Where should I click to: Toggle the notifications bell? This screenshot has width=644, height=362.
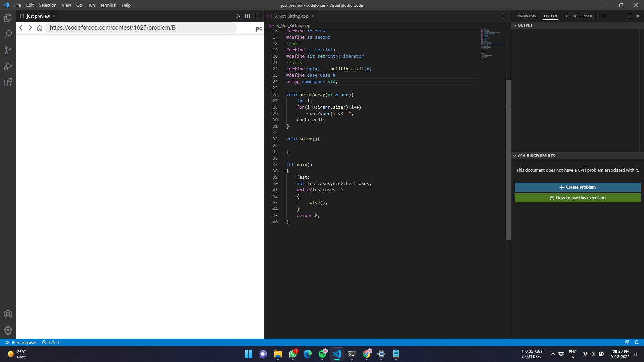pyautogui.click(x=637, y=342)
